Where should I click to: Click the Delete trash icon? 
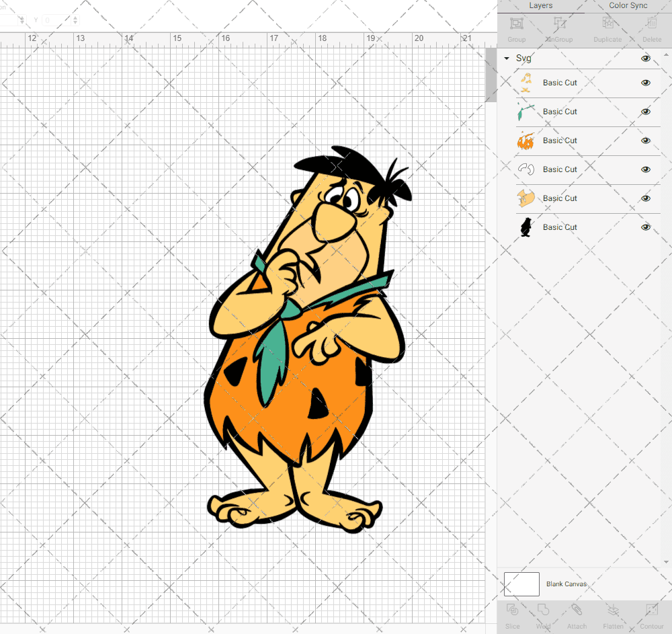pyautogui.click(x=651, y=23)
